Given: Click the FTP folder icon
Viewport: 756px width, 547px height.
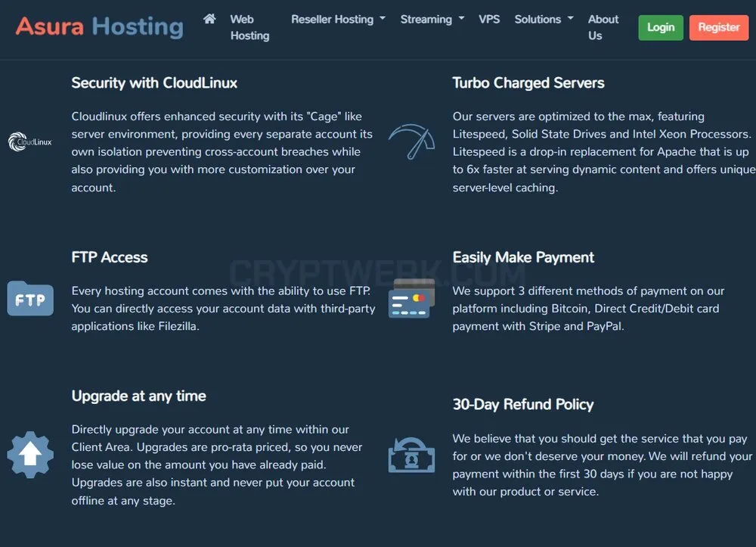Looking at the screenshot, I should click(30, 299).
